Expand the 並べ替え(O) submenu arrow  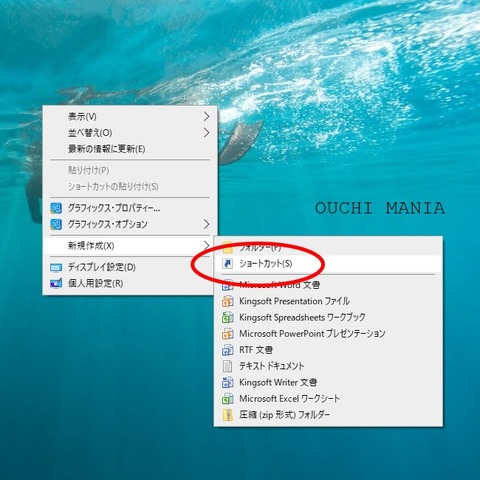click(x=207, y=133)
